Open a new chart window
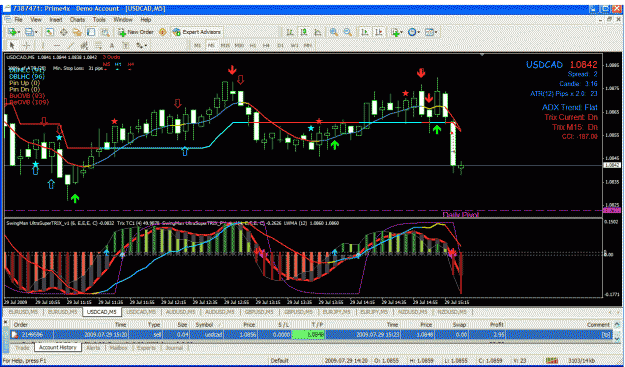This screenshot has width=625, height=367. click(x=12, y=32)
